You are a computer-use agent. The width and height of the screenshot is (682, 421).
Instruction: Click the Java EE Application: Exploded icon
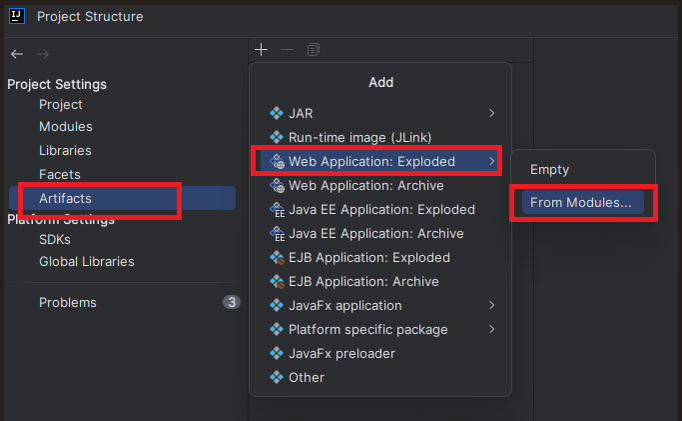[x=277, y=210]
